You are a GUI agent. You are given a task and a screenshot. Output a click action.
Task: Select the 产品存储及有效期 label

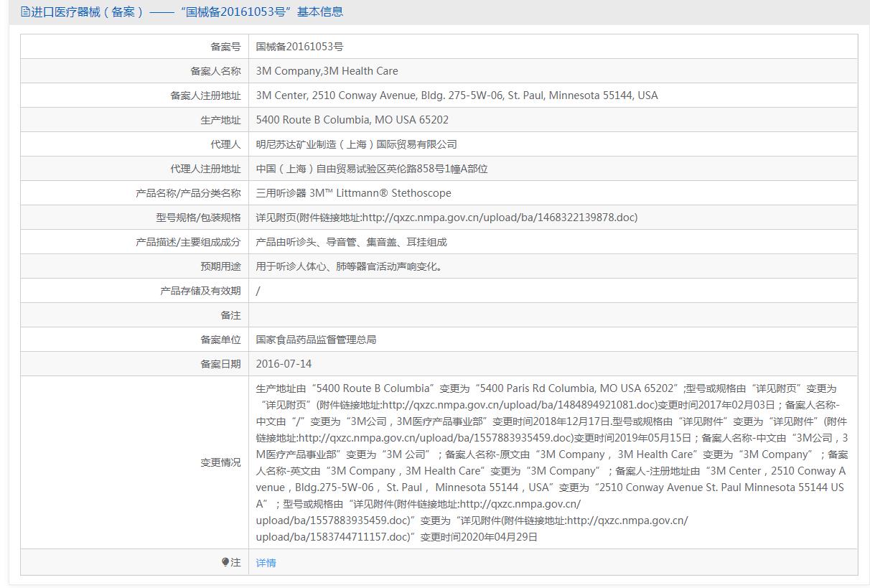coord(200,291)
